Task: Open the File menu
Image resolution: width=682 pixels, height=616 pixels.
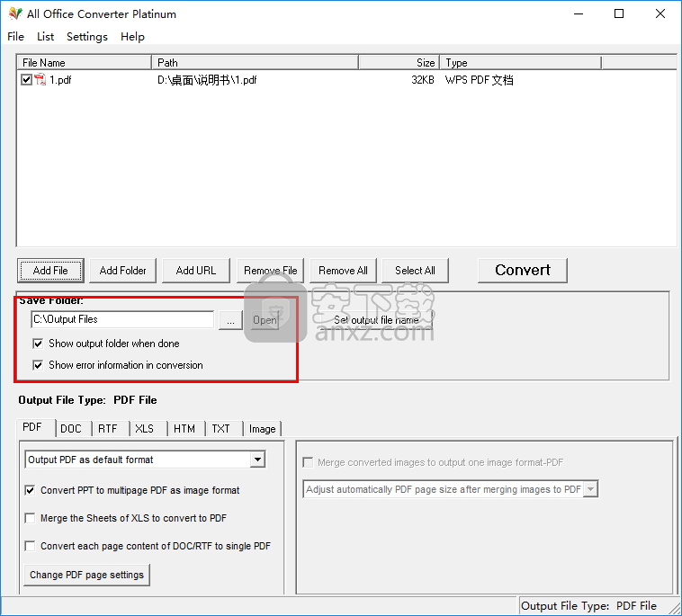Action: tap(15, 37)
